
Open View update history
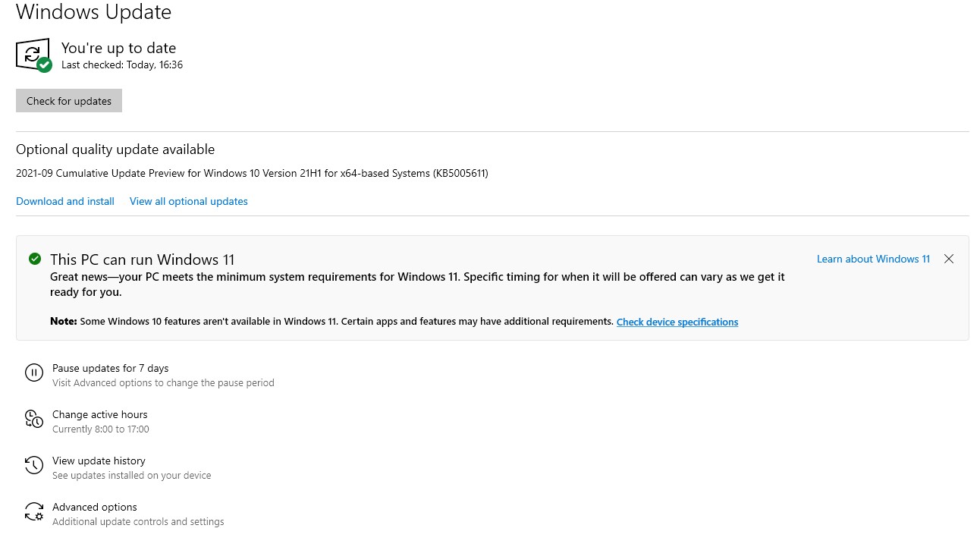point(99,461)
